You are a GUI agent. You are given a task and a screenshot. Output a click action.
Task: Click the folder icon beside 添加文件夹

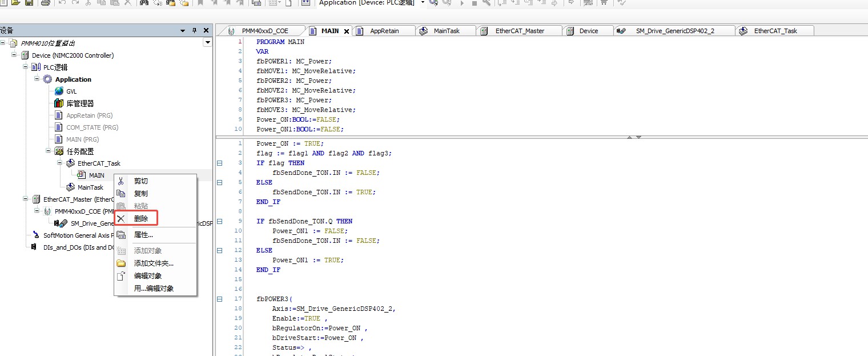point(121,263)
